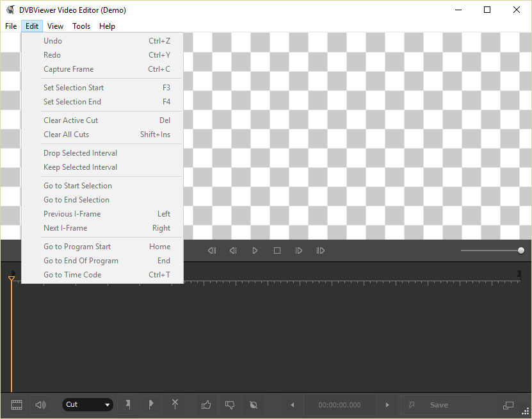This screenshot has width=532, height=419.
Task: Maximize the DVBViewer Video Editor window
Action: 487,10
